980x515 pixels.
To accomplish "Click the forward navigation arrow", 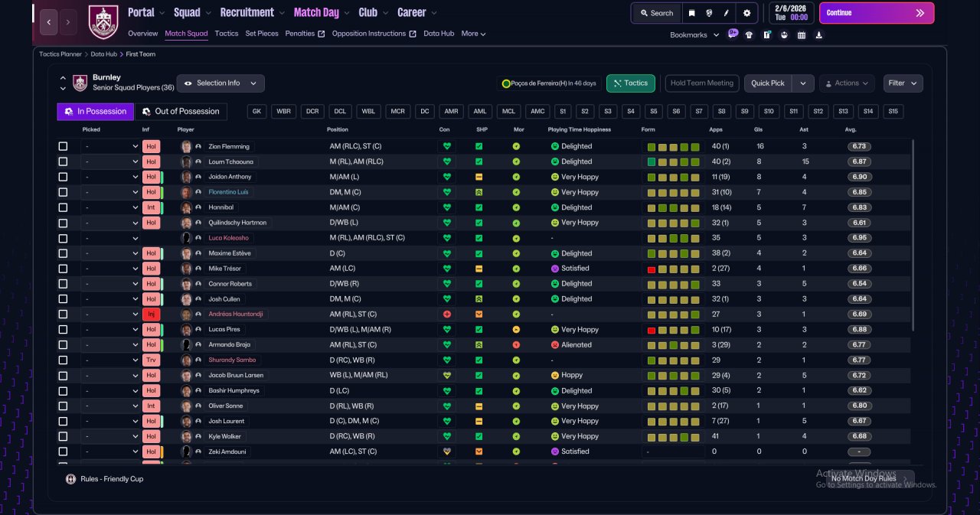I will 68,22.
